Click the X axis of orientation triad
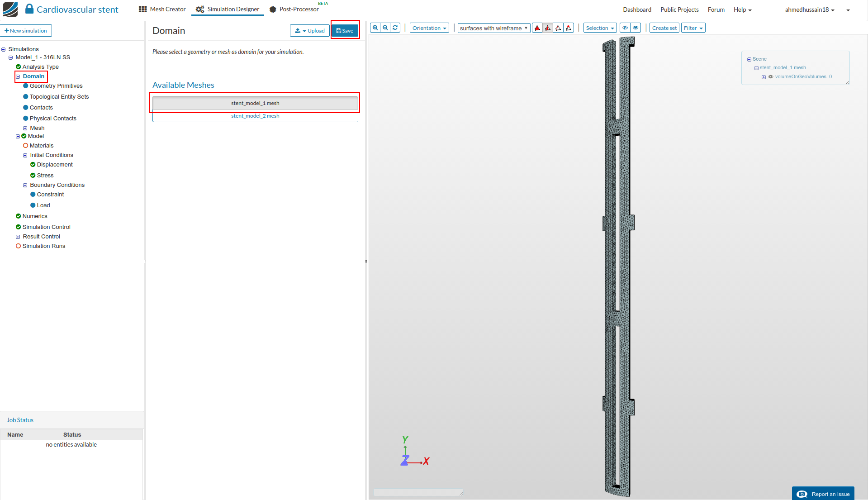 pos(427,462)
